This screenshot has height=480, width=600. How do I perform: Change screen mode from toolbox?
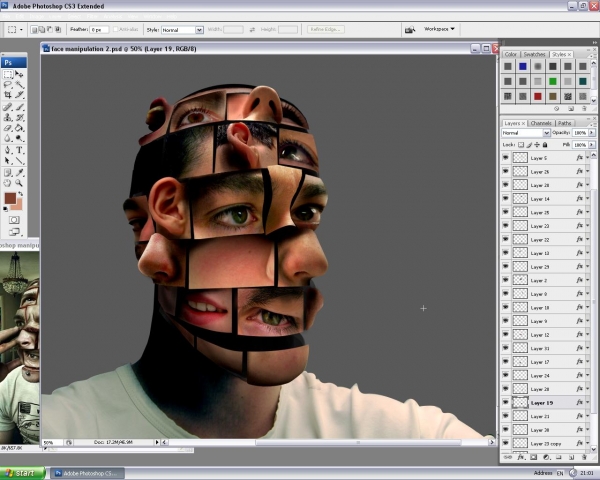14,232
